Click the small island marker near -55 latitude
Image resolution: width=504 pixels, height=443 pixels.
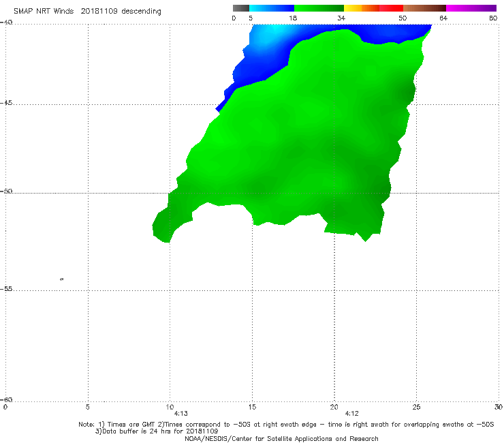coord(62,279)
